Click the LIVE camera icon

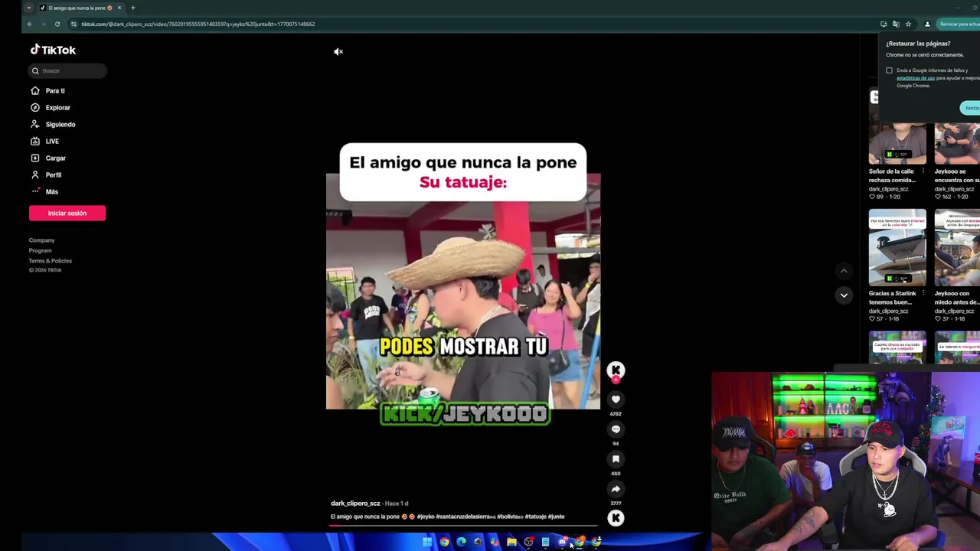point(35,142)
